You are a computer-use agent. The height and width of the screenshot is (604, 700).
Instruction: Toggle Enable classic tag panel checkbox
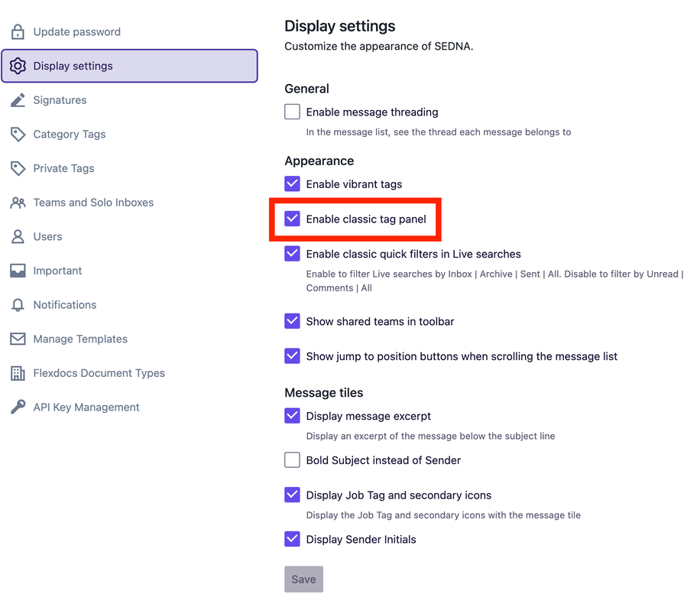(293, 219)
